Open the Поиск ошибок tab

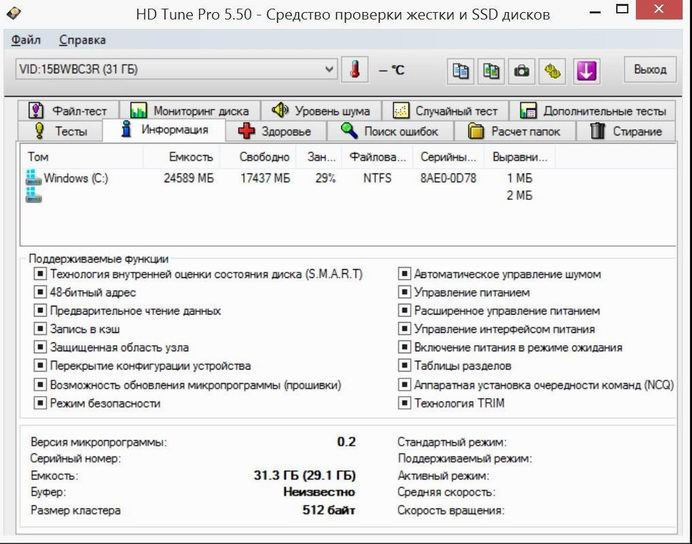click(x=396, y=131)
